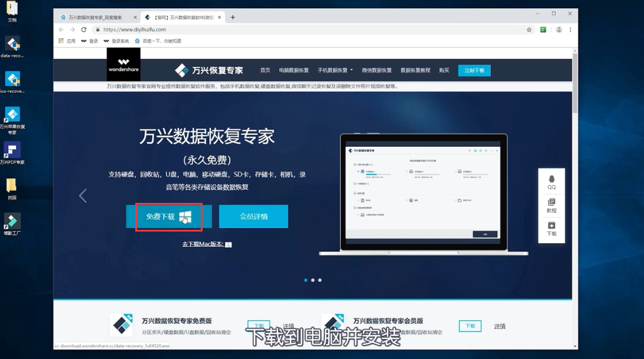
Task: Toggle the bookmark star in address bar
Action: tap(529, 29)
